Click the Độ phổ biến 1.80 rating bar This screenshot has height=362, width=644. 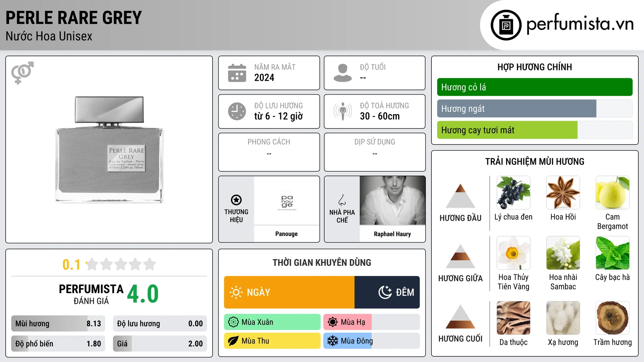58,343
